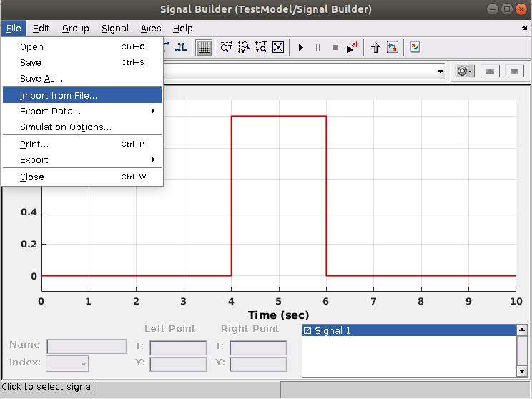Stop the simulation
532x399 pixels.
click(x=335, y=47)
